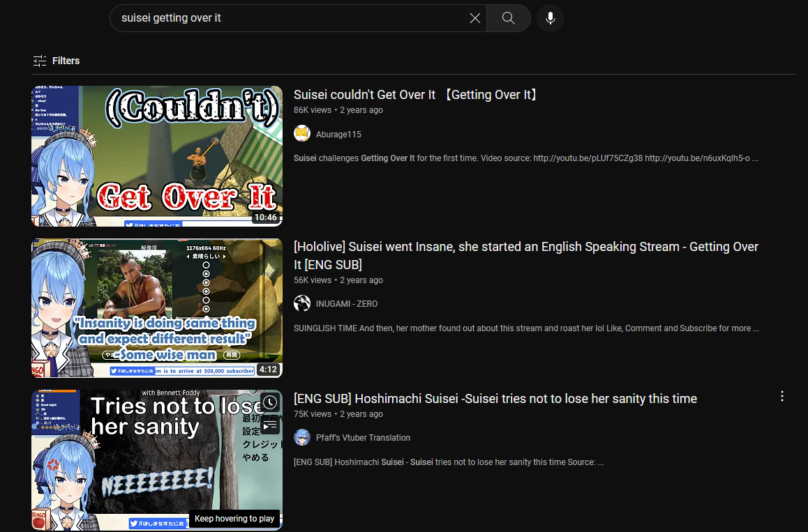Open the 'Tries not to lose her sanity' thumbnail

(157, 460)
